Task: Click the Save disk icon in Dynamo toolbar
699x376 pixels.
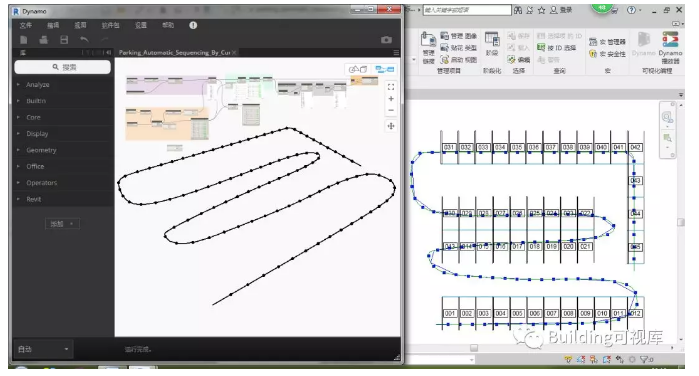Action: (x=64, y=40)
